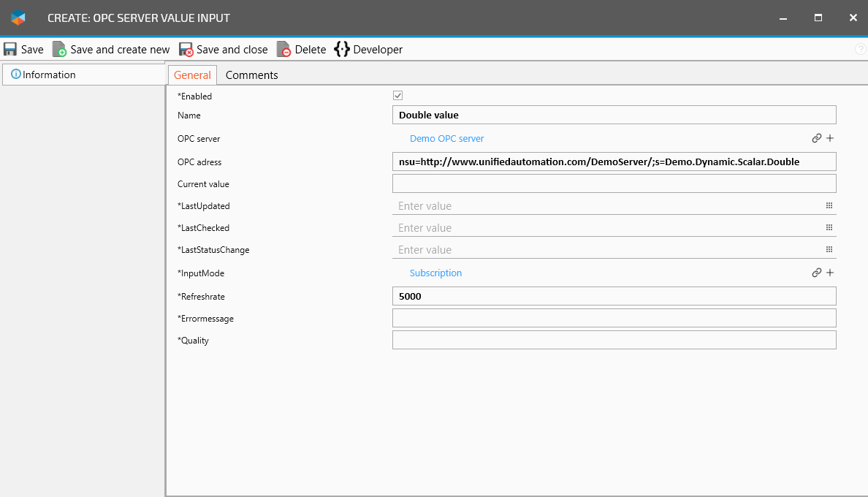This screenshot has height=497, width=868.
Task: Open the Demo OPC server link
Action: (x=446, y=139)
